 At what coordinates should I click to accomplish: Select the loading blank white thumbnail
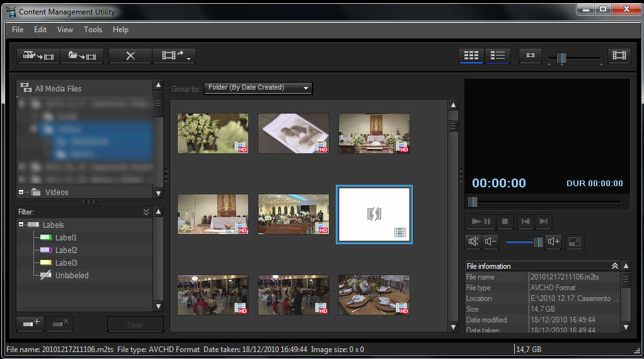374,215
